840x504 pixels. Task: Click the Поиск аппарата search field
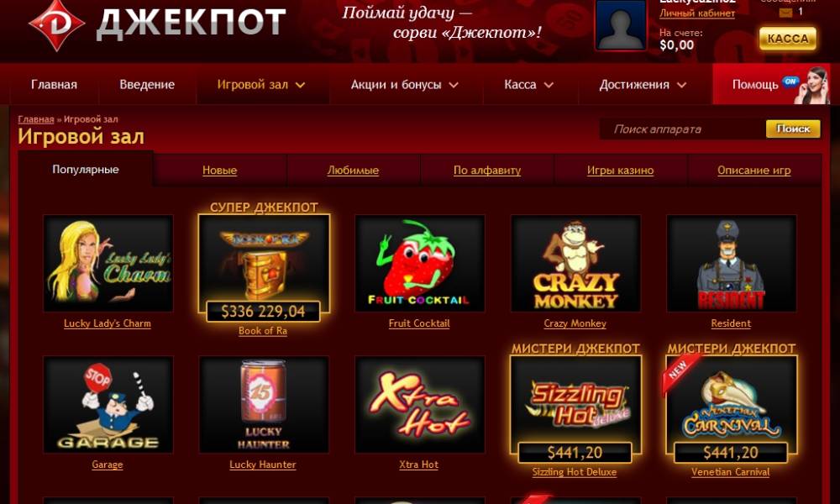tap(683, 129)
